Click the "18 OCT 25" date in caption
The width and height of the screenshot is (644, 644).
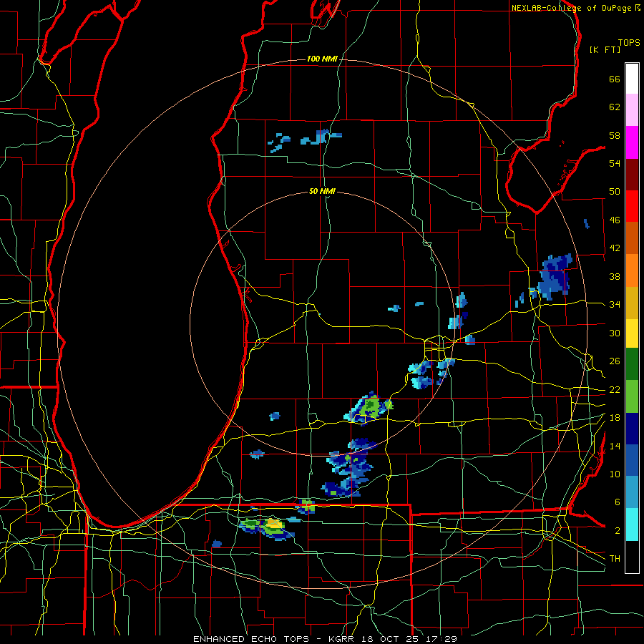(389, 639)
